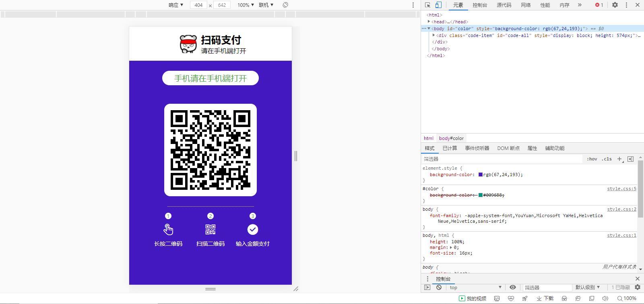The height and width of the screenshot is (304, 644).
Task: Click the checkmark payment icon
Action: [x=252, y=230]
